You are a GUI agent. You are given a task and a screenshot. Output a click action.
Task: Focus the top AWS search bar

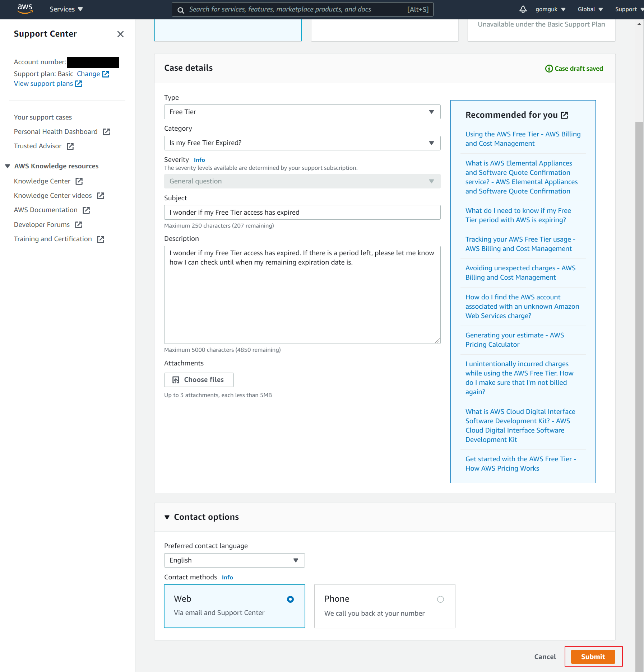tap(302, 9)
